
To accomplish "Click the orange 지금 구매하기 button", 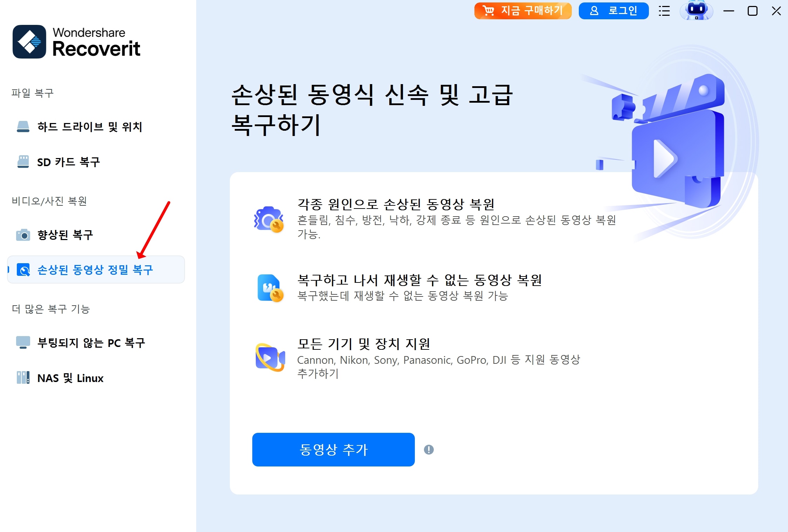I will coord(523,11).
